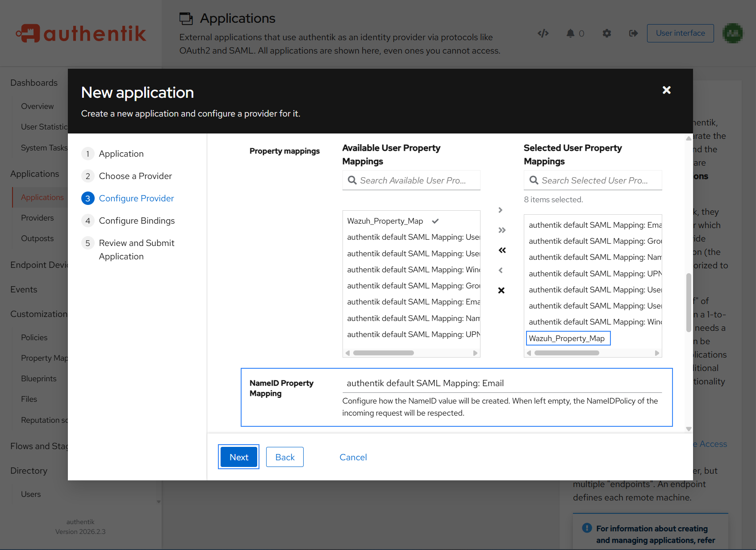Open Applications sidebar link
This screenshot has height=550, width=756.
coord(42,197)
